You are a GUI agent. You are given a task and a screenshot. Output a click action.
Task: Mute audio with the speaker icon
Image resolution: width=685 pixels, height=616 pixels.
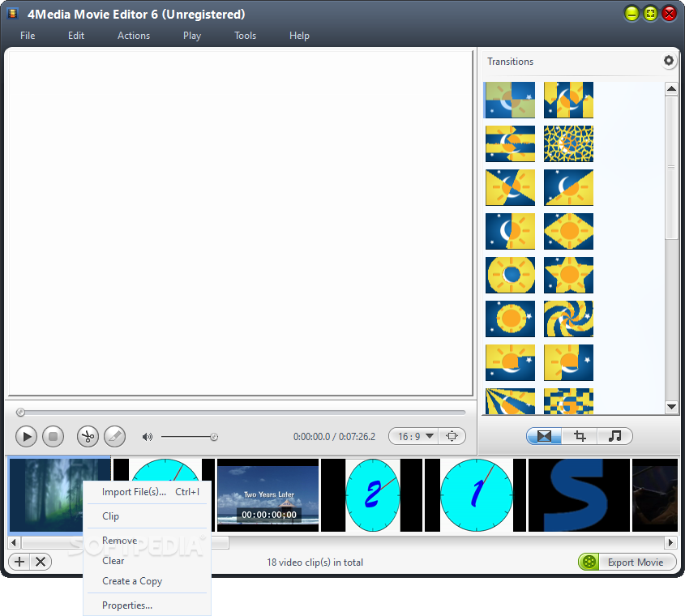pos(148,437)
